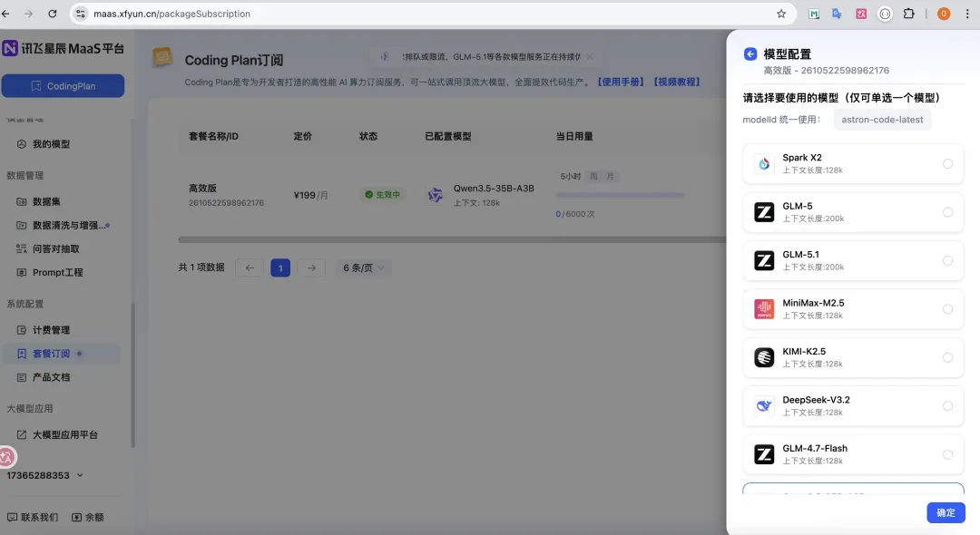Bookmark this page with the star icon

pyautogui.click(x=781, y=14)
